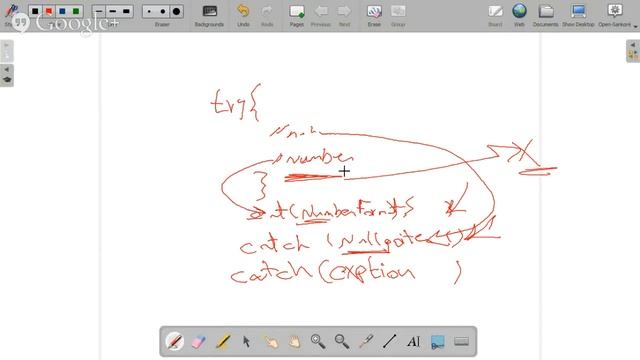Switch to Web mode
Screen dimensions: 640x360
pos(519,15)
